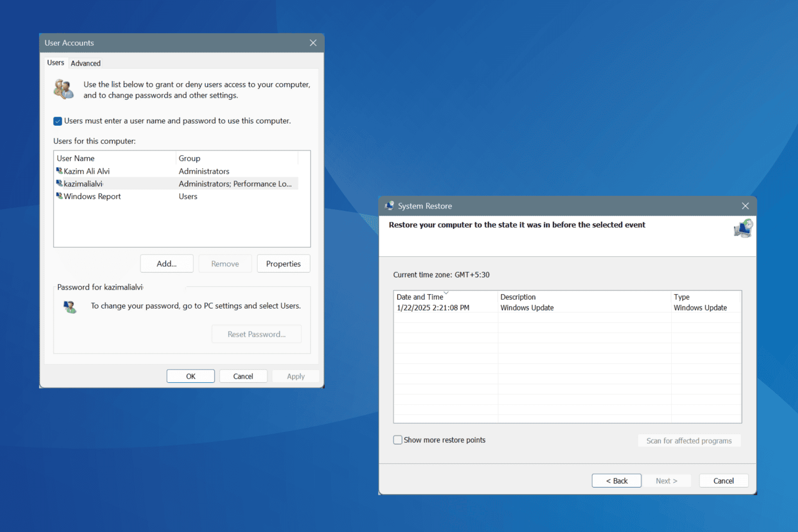Open Properties for the selected user

(x=283, y=263)
